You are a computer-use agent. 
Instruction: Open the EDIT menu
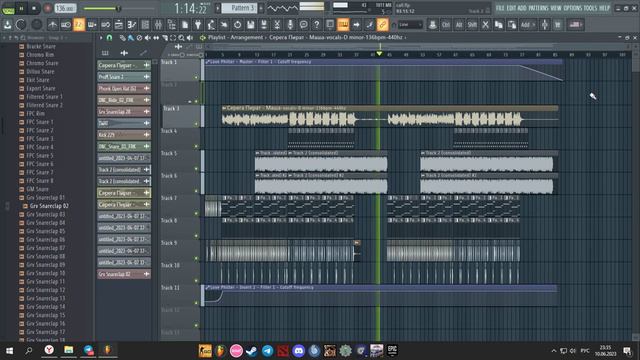pos(511,8)
